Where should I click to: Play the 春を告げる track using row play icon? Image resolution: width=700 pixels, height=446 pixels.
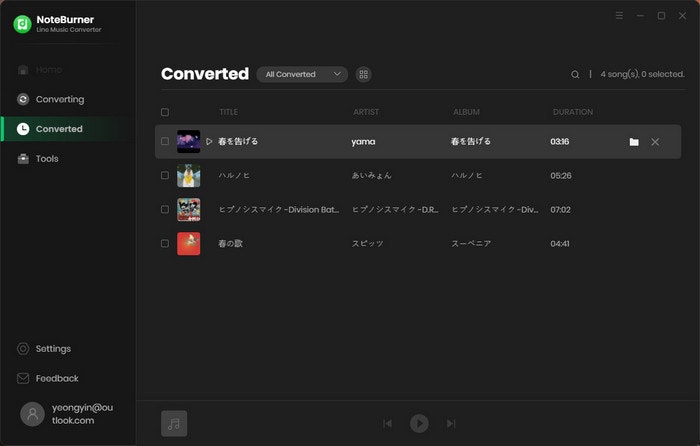pos(209,142)
